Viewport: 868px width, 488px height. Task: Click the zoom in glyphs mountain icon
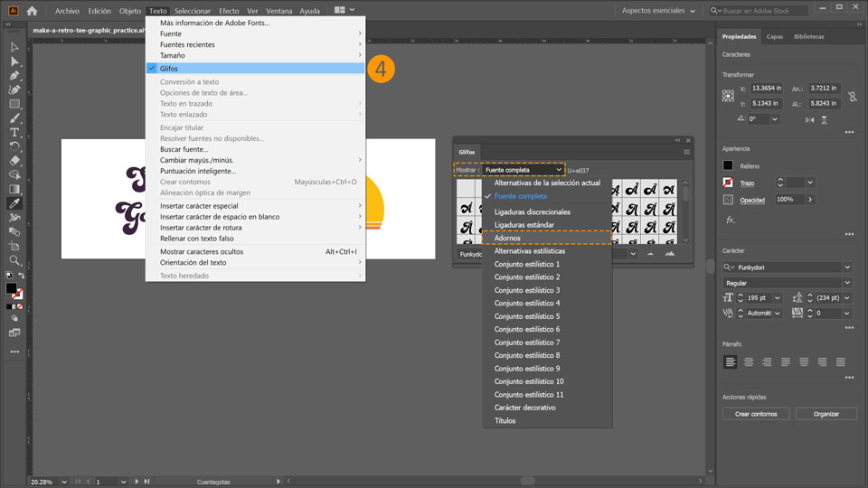(670, 254)
